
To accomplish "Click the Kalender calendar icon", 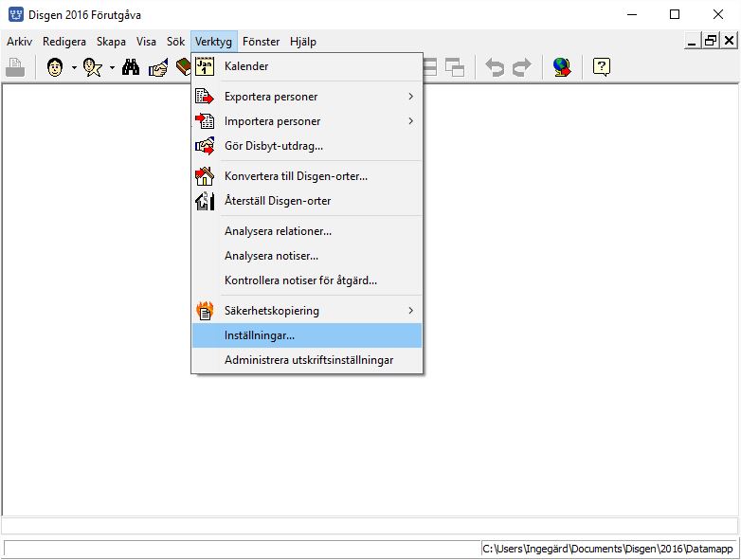I will [x=205, y=66].
